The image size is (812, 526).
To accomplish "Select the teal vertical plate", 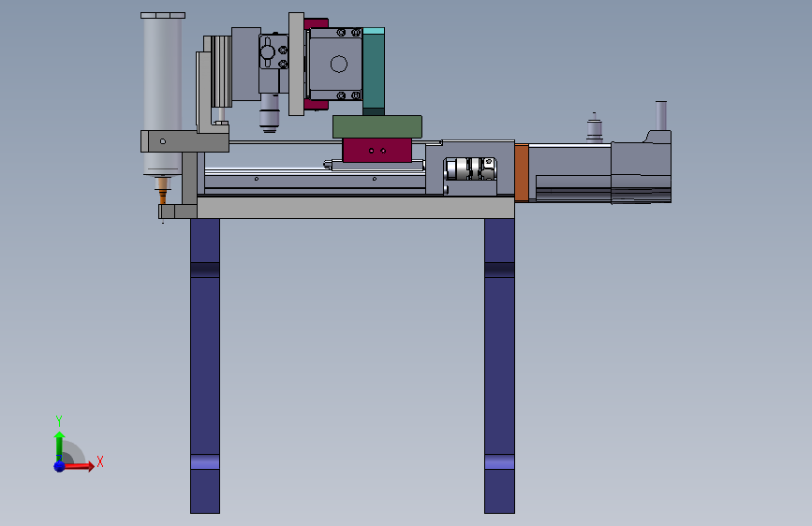I will [374, 71].
